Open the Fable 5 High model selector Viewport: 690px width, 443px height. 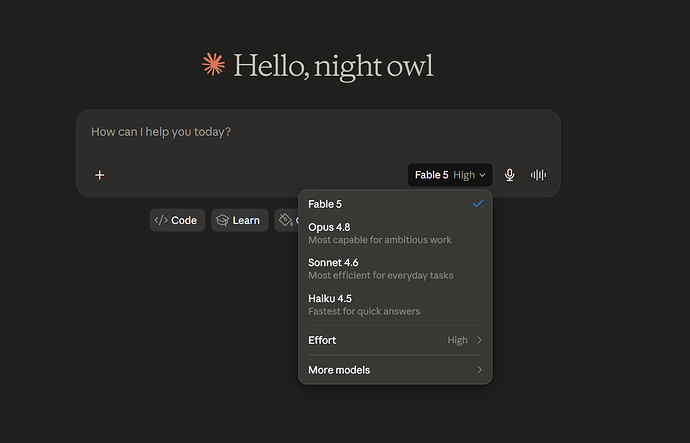click(450, 175)
